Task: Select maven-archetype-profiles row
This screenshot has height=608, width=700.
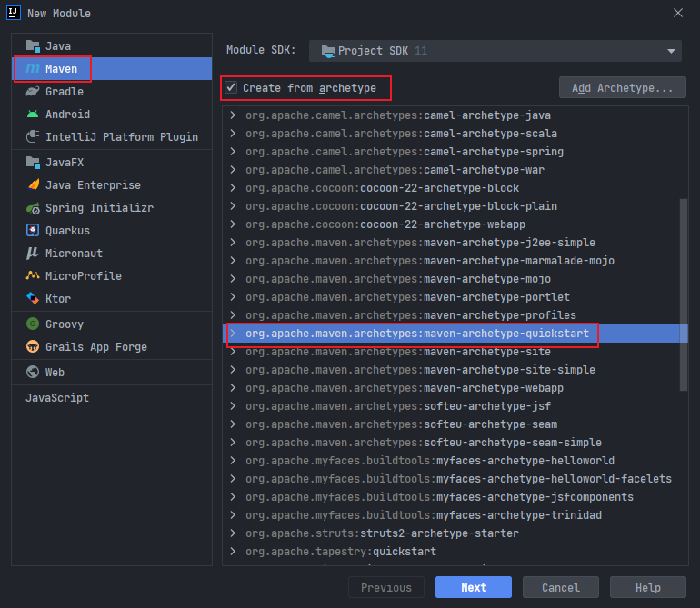Action: (x=455, y=315)
